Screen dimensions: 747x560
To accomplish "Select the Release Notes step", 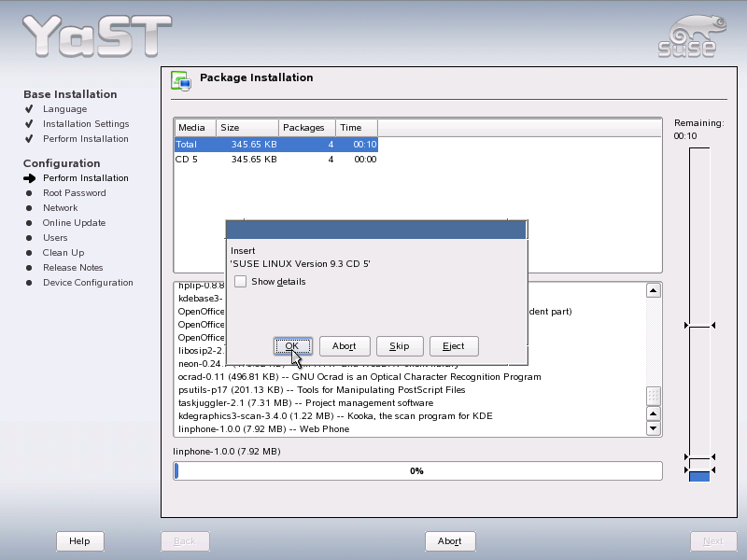I will coord(73,268).
